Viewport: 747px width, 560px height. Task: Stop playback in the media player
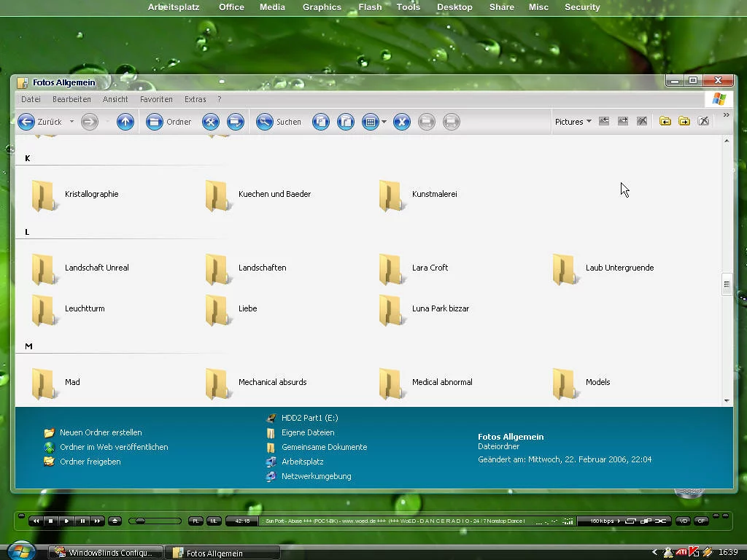51,521
